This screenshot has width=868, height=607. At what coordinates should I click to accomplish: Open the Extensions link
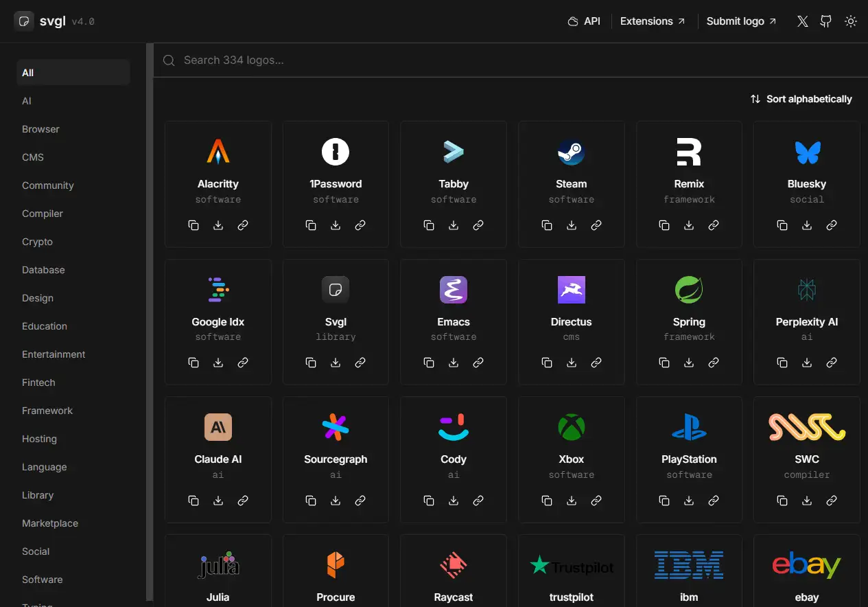pos(653,21)
